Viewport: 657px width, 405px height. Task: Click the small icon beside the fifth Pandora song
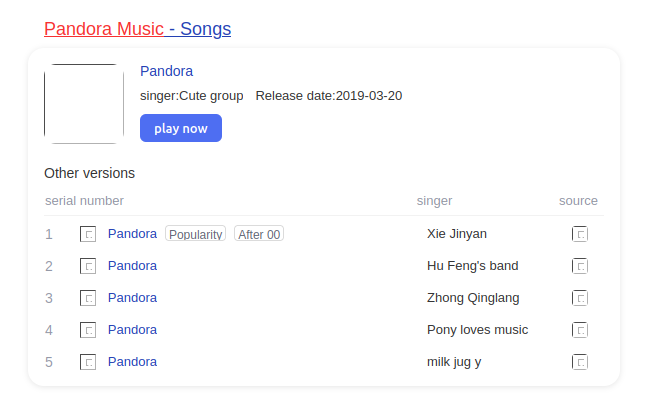[x=88, y=362]
